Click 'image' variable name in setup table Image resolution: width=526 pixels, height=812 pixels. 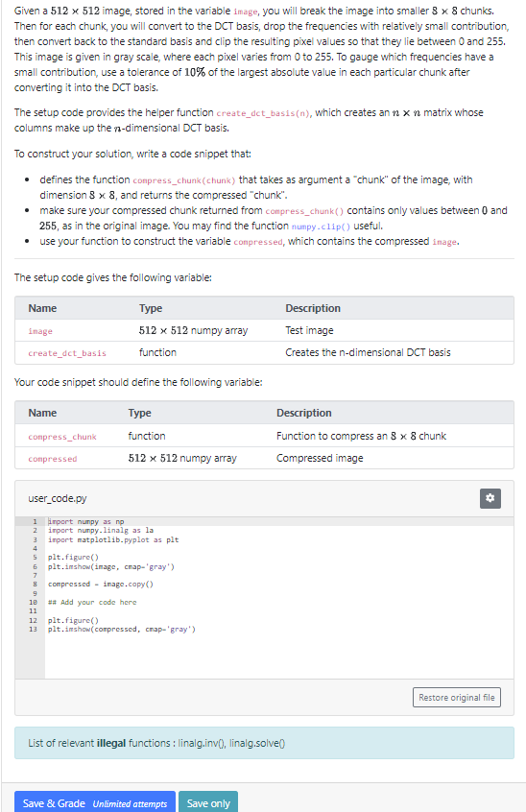pos(40,331)
